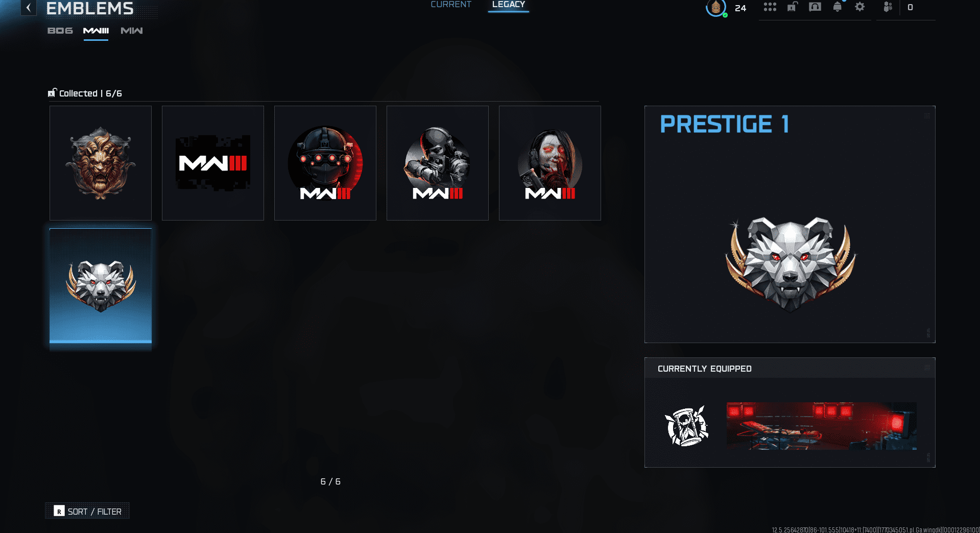Switch to the LEGACY tab
The width and height of the screenshot is (980, 533).
[x=508, y=5]
